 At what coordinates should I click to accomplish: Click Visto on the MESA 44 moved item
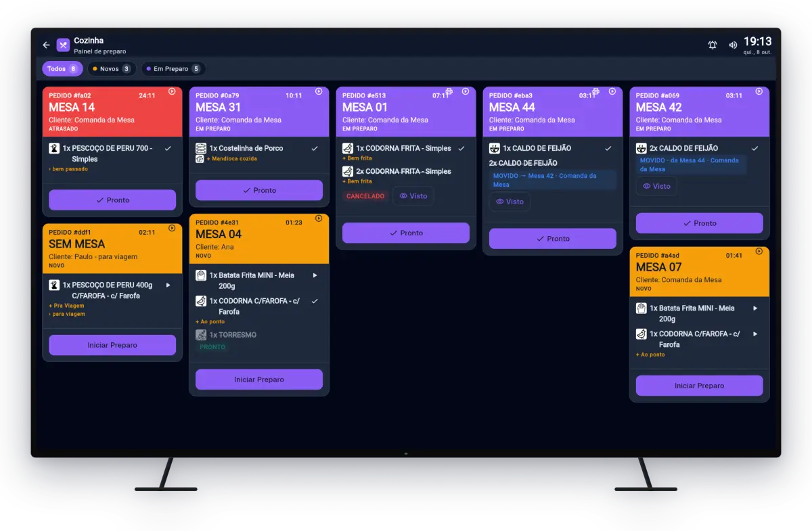point(510,202)
